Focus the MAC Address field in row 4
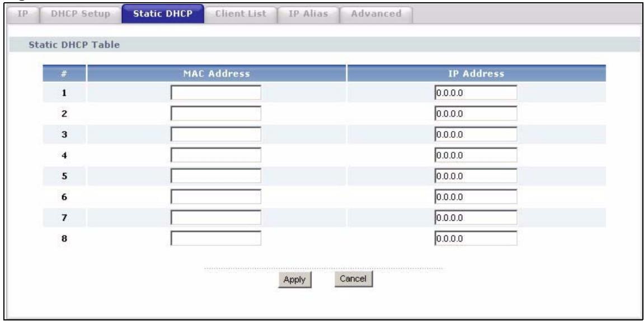This screenshot has width=644, height=321. tap(216, 155)
